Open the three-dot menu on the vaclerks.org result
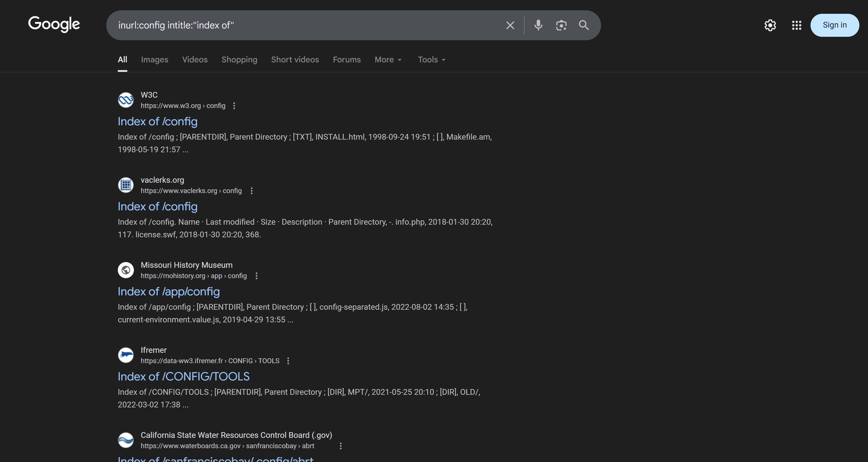Image resolution: width=868 pixels, height=462 pixels. [251, 190]
